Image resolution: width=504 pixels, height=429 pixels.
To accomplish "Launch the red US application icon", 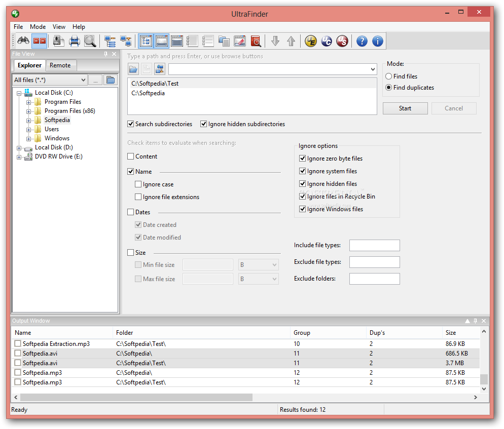I will pos(342,41).
